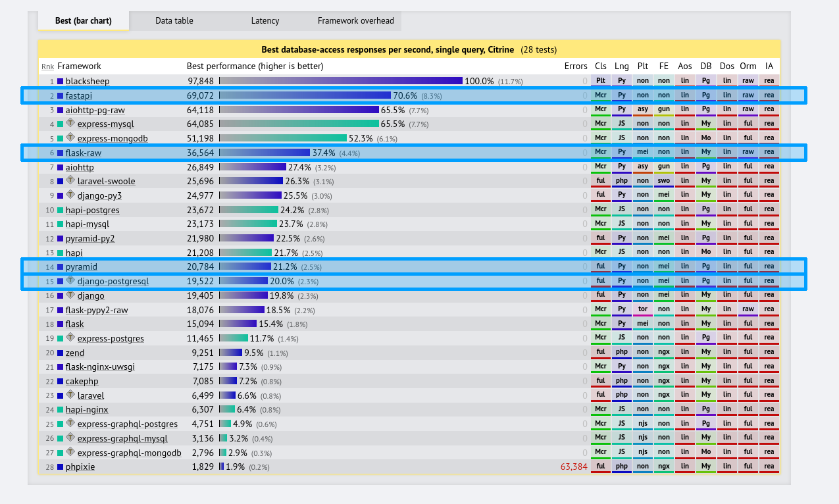Click the T badge icon beside laravel
The image size is (839, 504).
coord(70,395)
